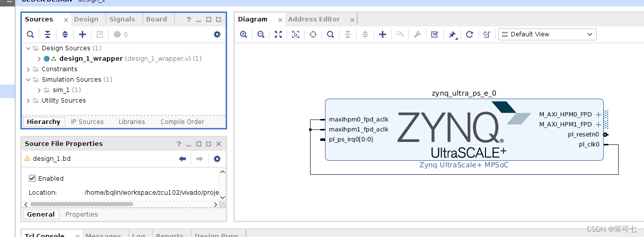
Task: Close the Diagram tab
Action: [280, 20]
